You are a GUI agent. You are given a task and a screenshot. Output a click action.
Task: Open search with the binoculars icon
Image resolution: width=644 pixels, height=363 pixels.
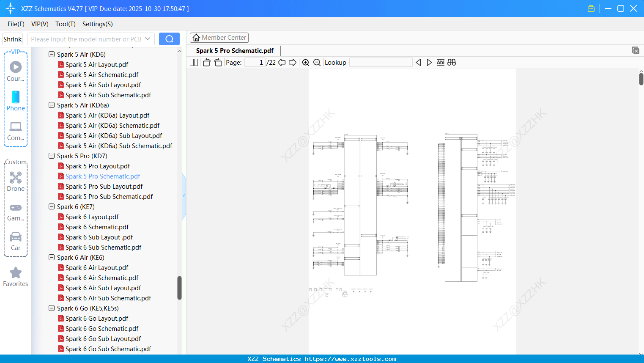tap(451, 62)
